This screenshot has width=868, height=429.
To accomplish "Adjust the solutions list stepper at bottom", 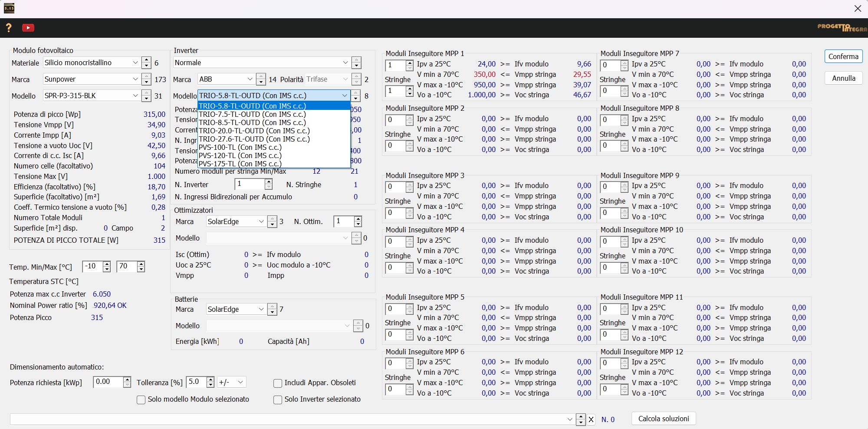I will 581,419.
